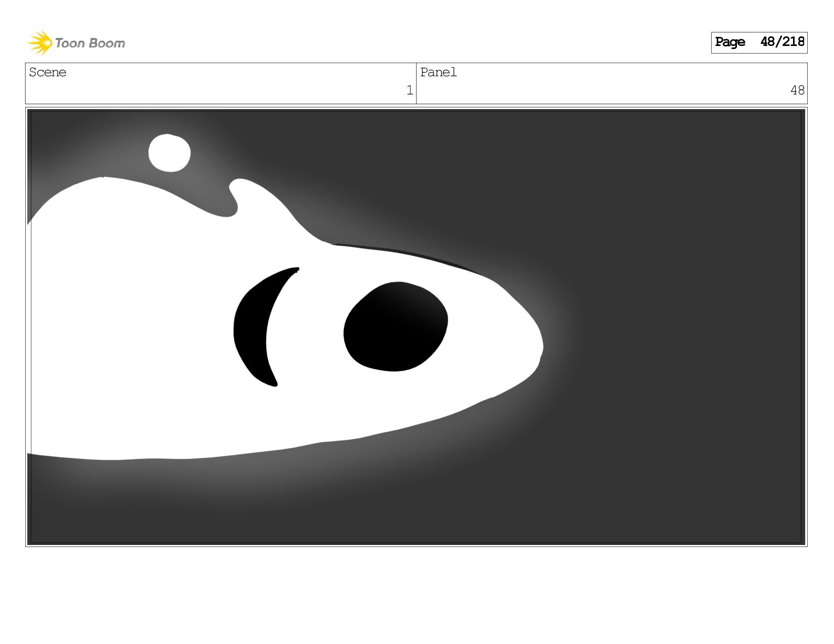Click the 'Page 48/218' indicator box

coord(759,42)
